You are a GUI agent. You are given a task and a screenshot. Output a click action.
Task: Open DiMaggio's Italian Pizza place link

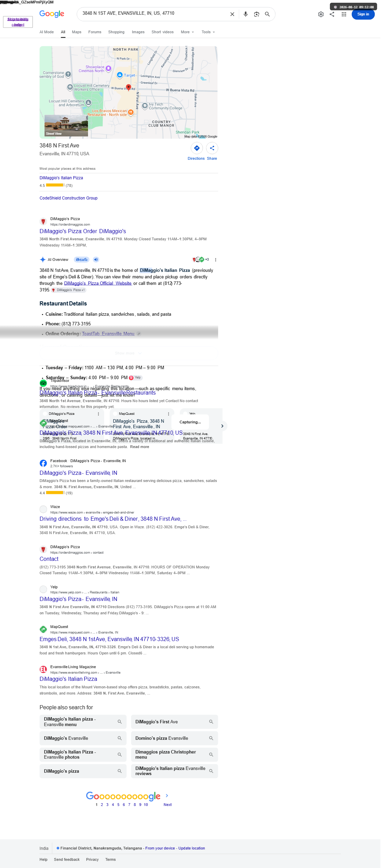(x=61, y=178)
